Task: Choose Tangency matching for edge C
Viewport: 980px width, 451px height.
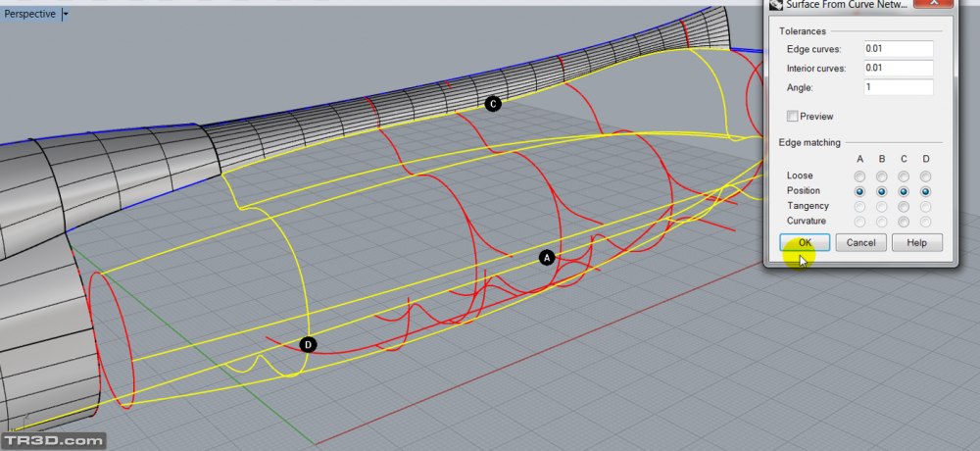Action: (904, 206)
